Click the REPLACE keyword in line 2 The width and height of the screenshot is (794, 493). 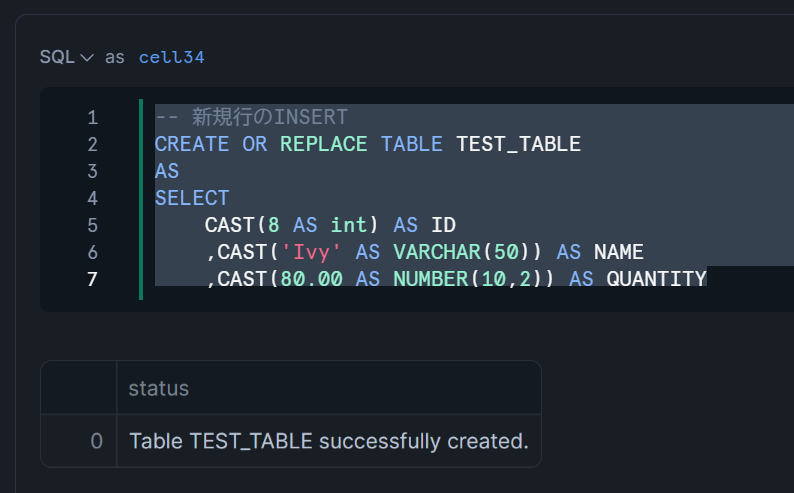click(x=324, y=144)
